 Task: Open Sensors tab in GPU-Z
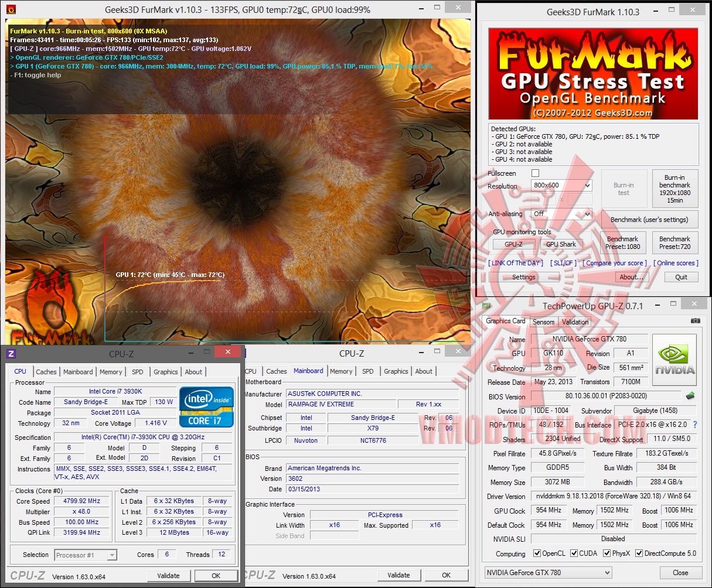(543, 322)
